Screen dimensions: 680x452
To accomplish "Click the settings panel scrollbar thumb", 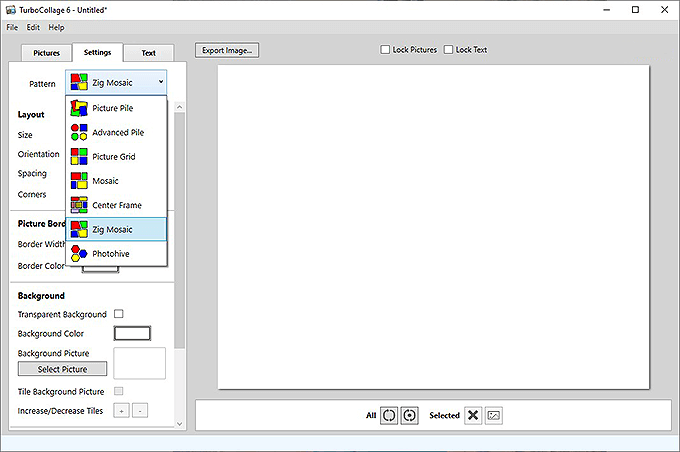I will click(x=180, y=230).
